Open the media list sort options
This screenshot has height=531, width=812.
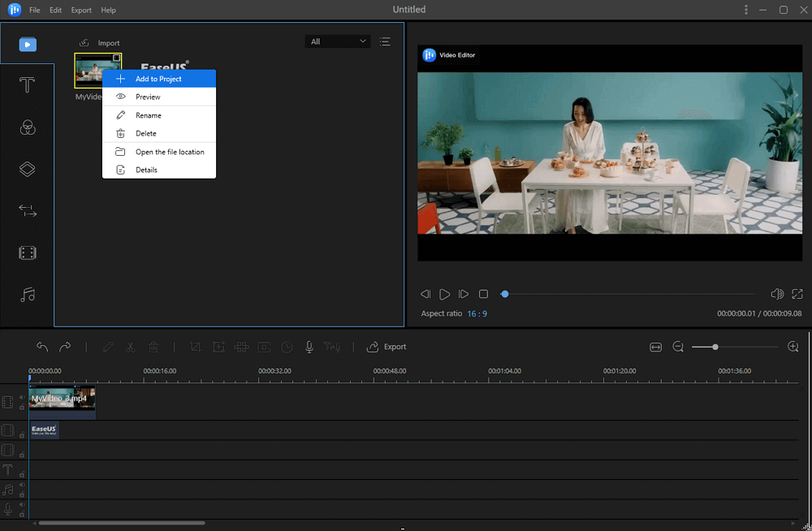click(x=385, y=41)
